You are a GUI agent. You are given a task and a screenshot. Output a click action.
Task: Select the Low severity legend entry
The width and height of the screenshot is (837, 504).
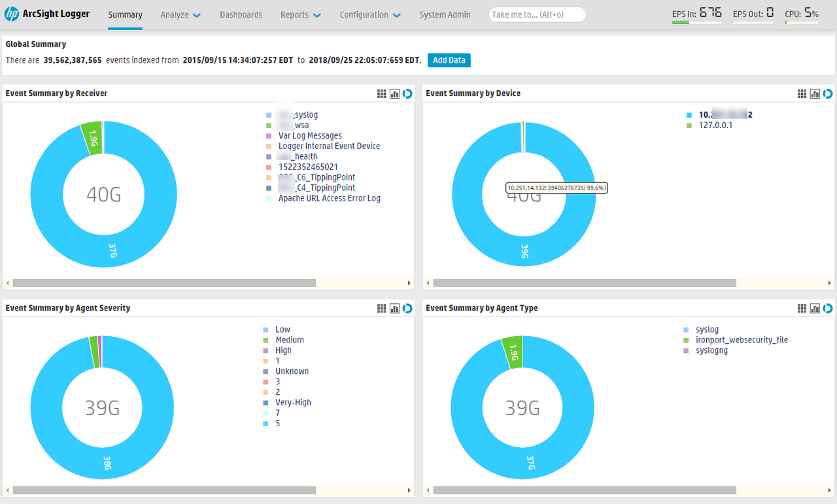[282, 330]
